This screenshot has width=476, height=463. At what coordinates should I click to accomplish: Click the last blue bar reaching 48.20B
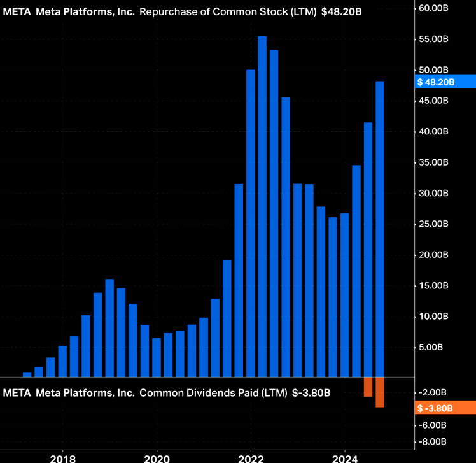(380, 229)
